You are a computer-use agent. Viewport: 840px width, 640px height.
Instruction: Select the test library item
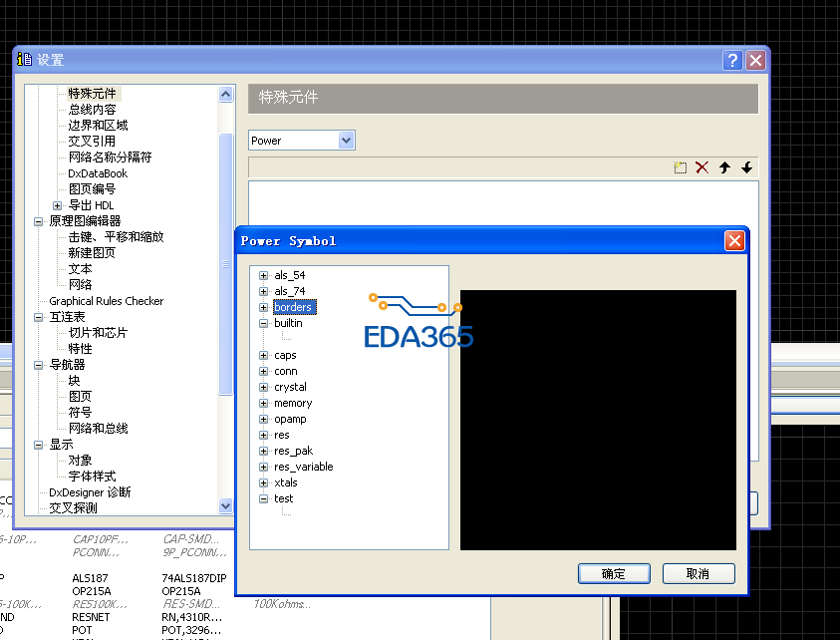coord(283,498)
